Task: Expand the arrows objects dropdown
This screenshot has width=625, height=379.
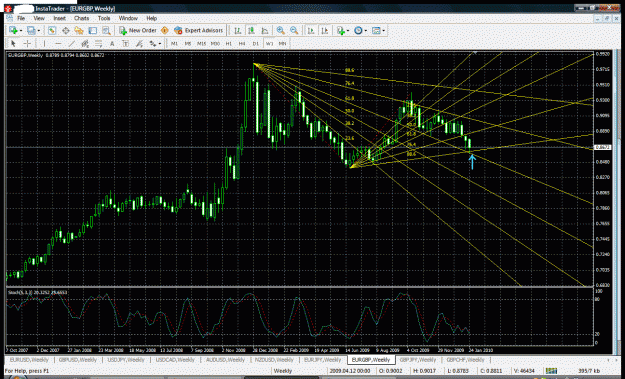Action: coord(160,44)
